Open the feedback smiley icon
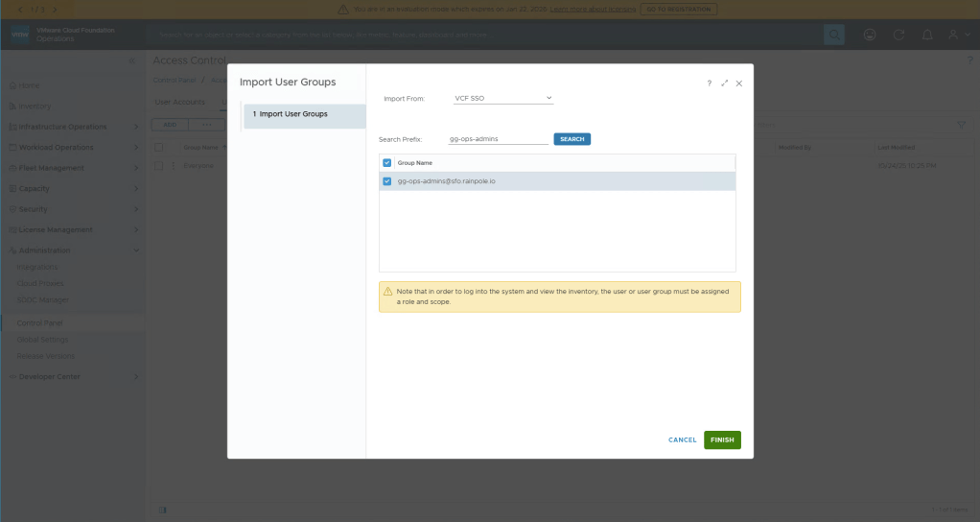The width and height of the screenshot is (980, 522). 870,35
